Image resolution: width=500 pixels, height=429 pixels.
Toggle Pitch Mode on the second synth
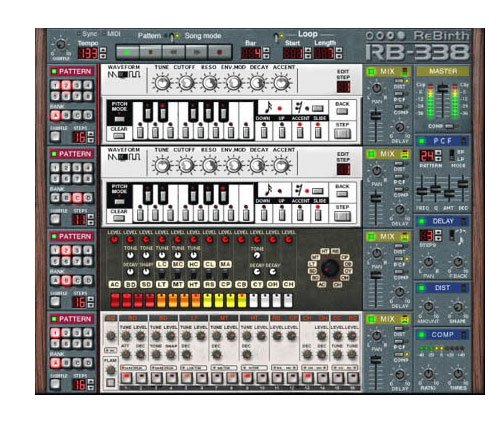(x=119, y=202)
